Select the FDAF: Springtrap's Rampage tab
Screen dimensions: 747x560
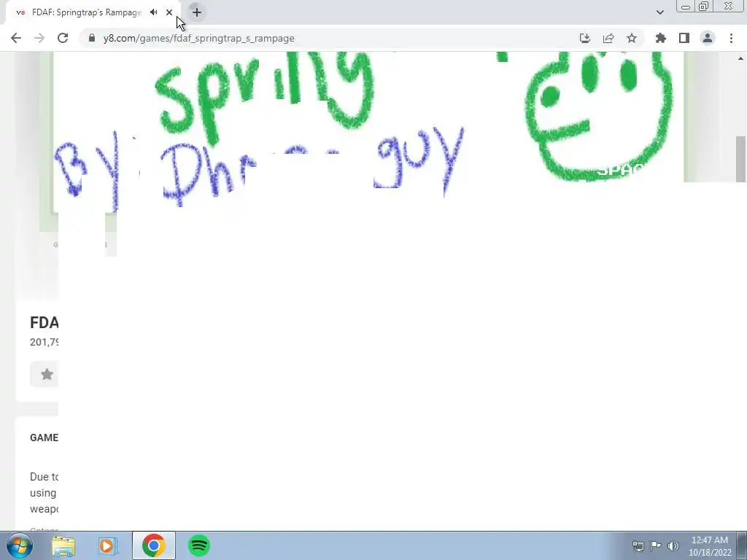(87, 12)
